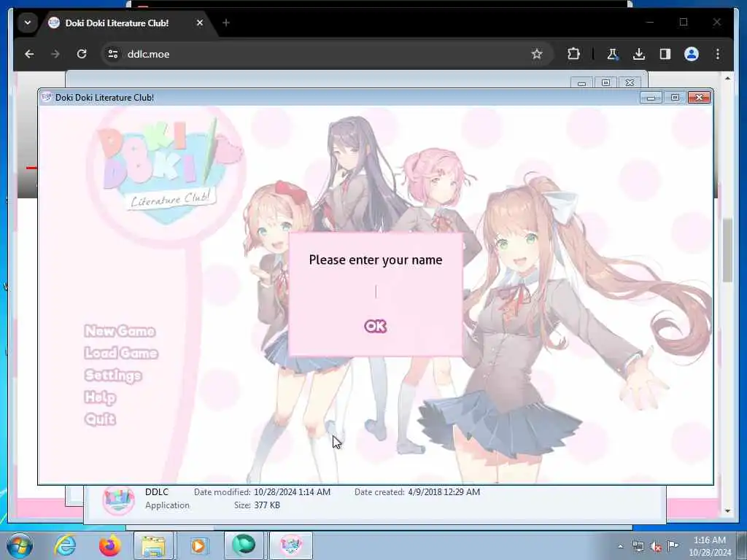Click the muted volume tray icon

(656, 547)
